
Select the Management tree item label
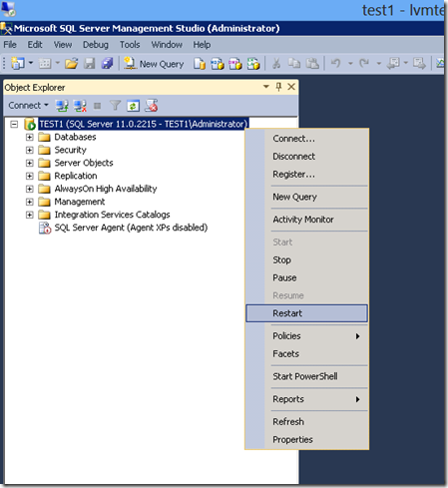pos(80,202)
